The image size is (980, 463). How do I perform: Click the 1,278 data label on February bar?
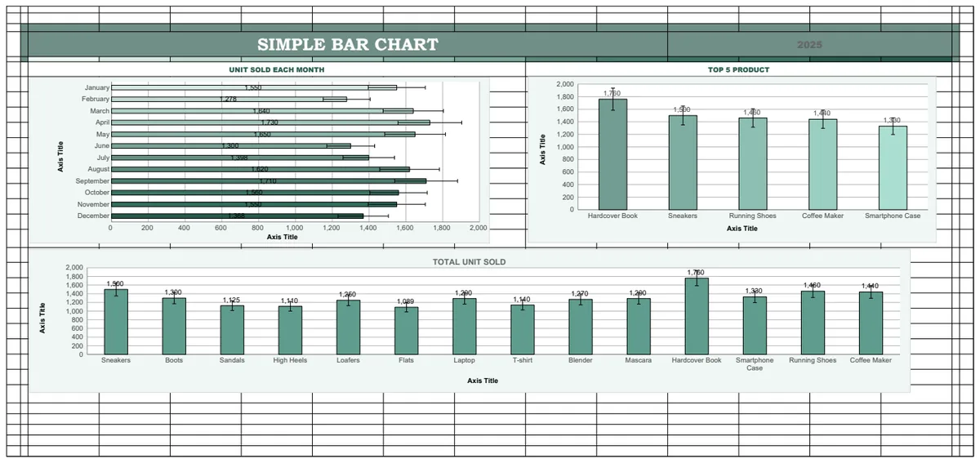(228, 99)
